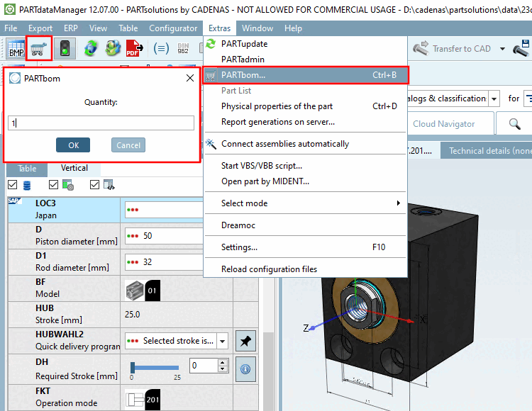Toggle the checkbox beside the table-code icon
Image resolution: width=532 pixels, height=411 pixels.
point(94,185)
